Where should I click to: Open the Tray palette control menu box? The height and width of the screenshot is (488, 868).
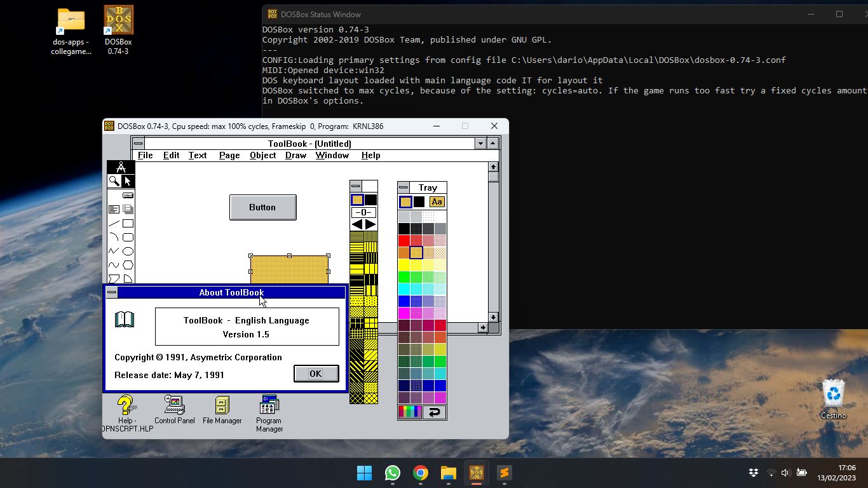(403, 187)
